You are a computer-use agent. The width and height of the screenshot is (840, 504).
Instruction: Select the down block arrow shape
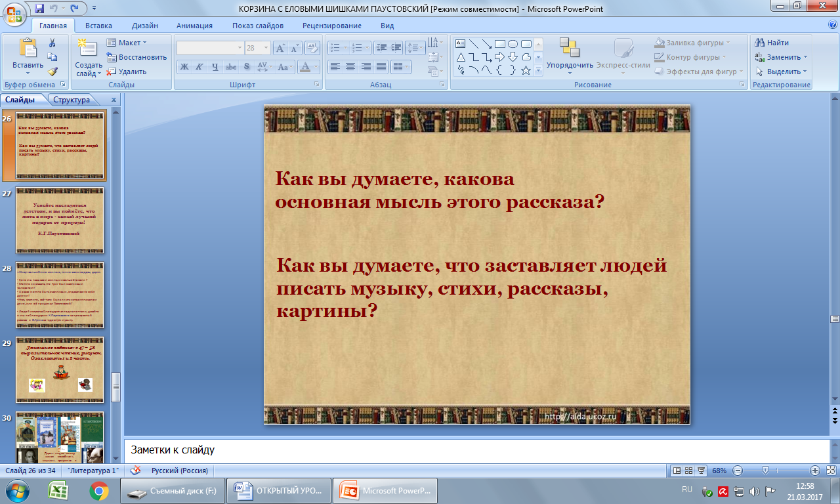click(x=513, y=57)
